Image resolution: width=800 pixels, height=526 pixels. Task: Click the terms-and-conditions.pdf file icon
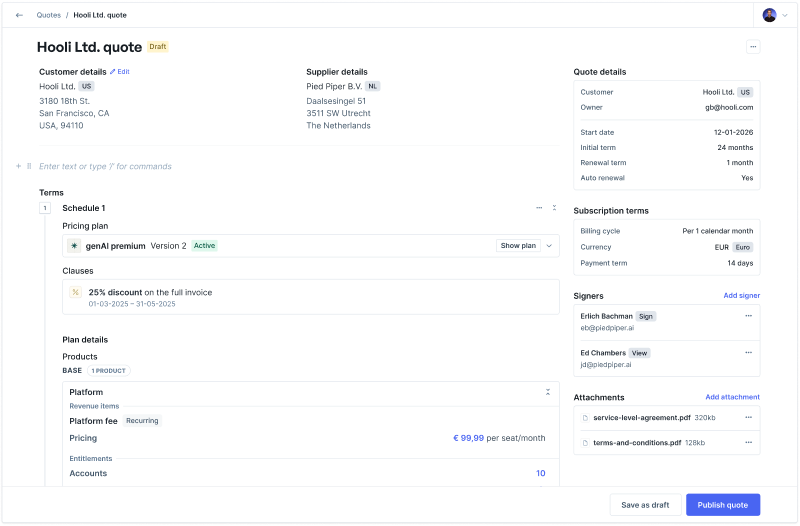pos(585,443)
